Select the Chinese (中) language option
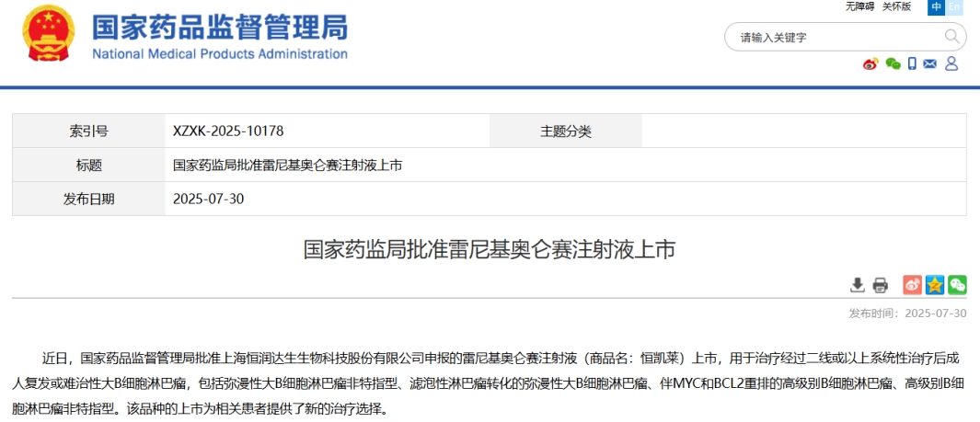Viewport: 980px width, 422px height. coord(936,6)
